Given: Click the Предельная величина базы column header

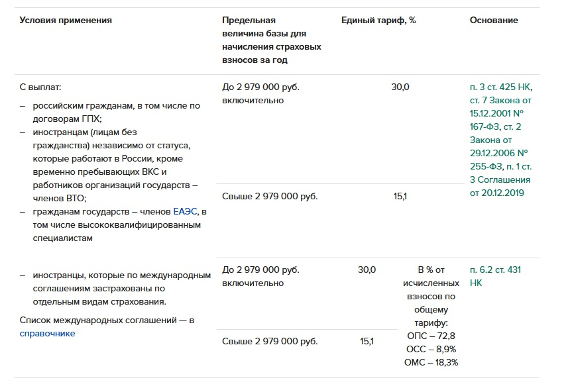Looking at the screenshot, I should point(271,40).
